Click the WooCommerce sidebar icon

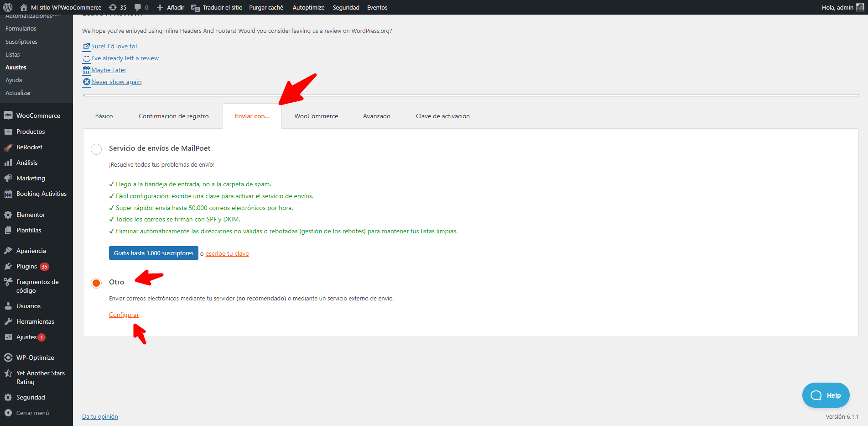(8, 116)
